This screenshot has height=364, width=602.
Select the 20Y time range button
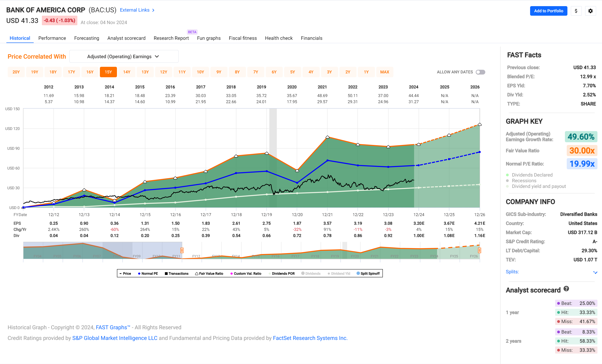coord(16,72)
